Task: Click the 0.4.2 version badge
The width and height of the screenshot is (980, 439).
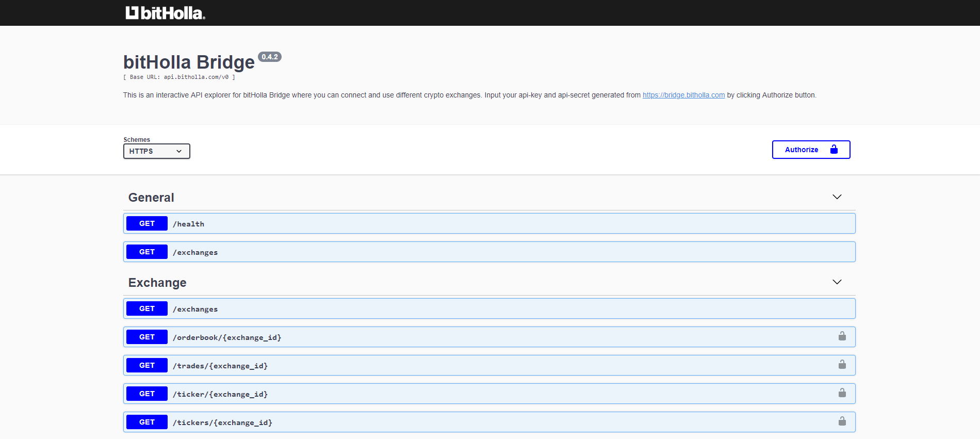Action: (x=269, y=57)
